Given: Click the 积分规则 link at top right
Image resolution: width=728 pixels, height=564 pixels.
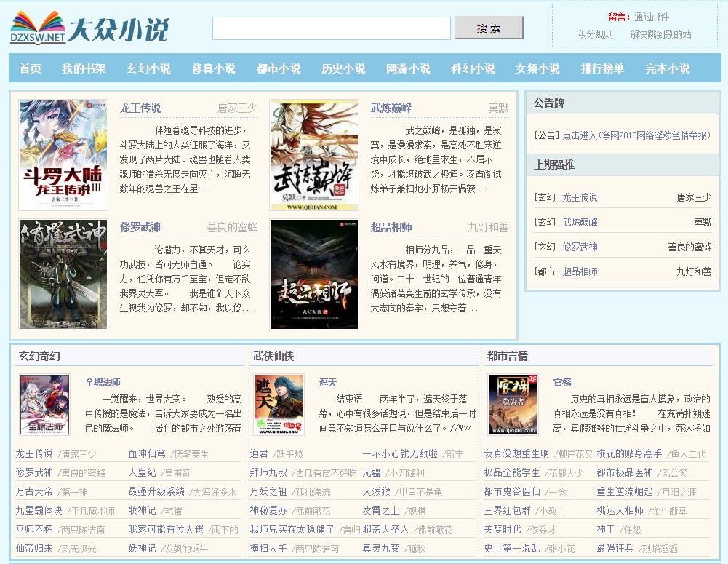Looking at the screenshot, I should 595,34.
